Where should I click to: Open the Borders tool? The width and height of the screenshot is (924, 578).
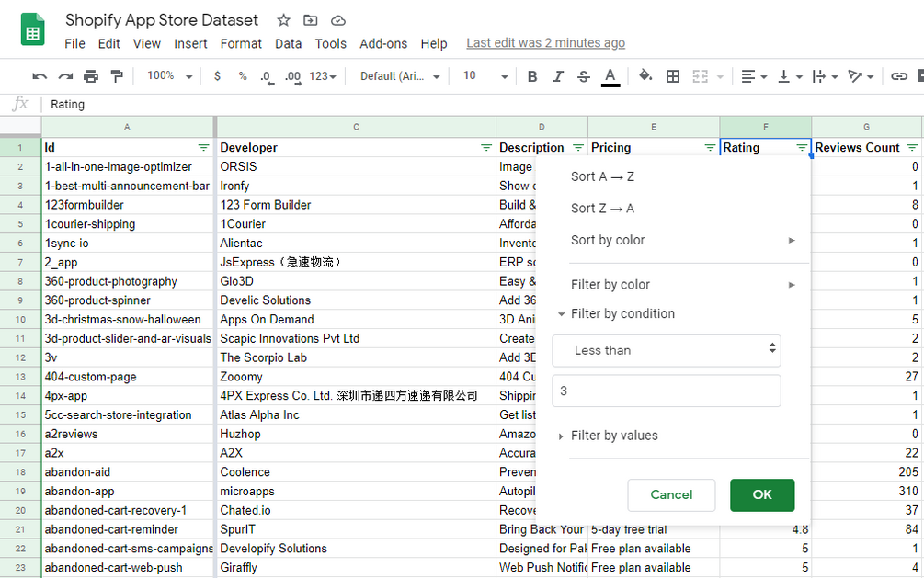673,76
